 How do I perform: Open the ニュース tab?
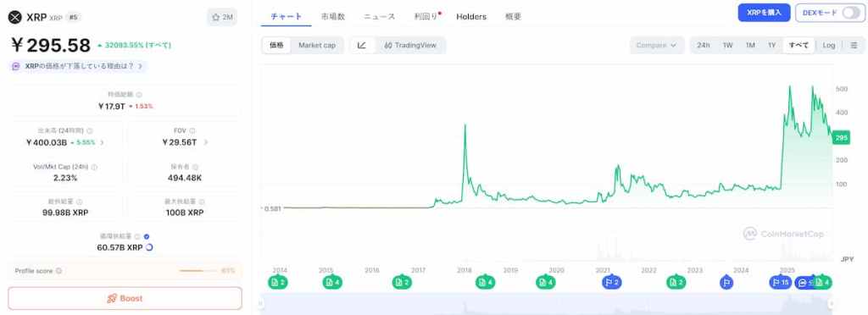coord(380,17)
